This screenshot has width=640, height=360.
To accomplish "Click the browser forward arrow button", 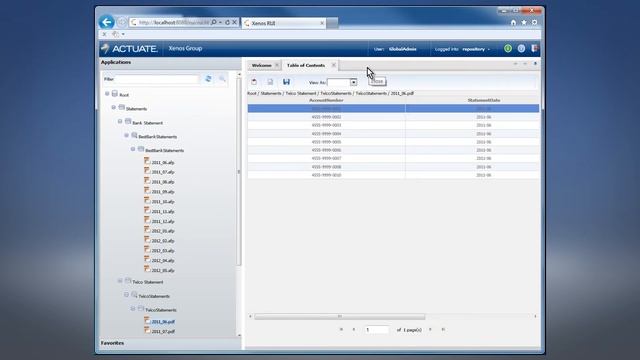I will 122,22.
